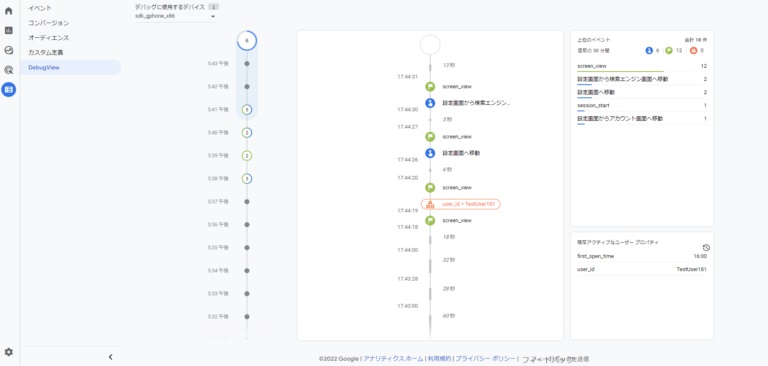Click the user_id = TestUser181 orange chip
The height and width of the screenshot is (366, 768).
click(x=460, y=204)
